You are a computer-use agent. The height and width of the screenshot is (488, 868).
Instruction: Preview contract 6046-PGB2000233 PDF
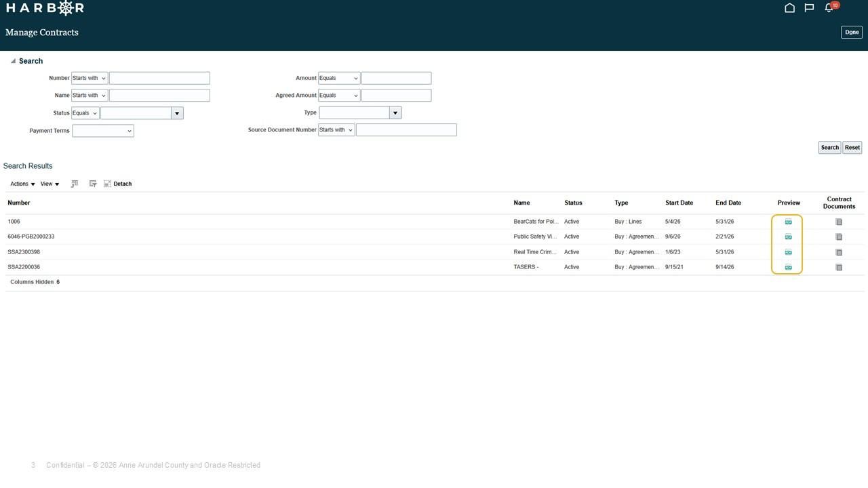(788, 237)
